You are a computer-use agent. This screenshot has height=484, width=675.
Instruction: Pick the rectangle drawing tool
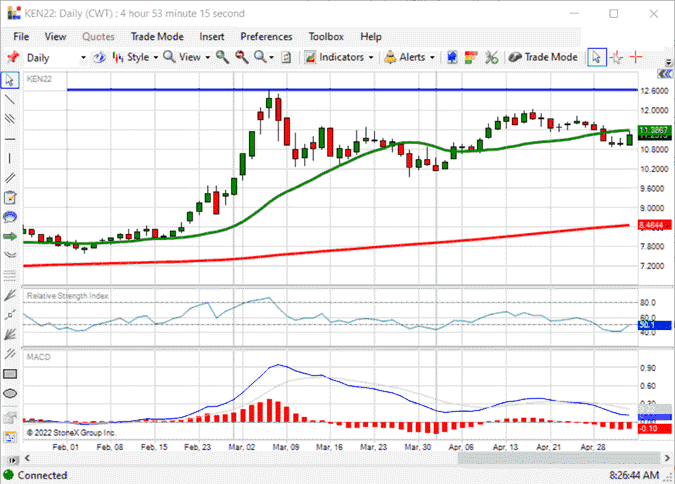10,374
